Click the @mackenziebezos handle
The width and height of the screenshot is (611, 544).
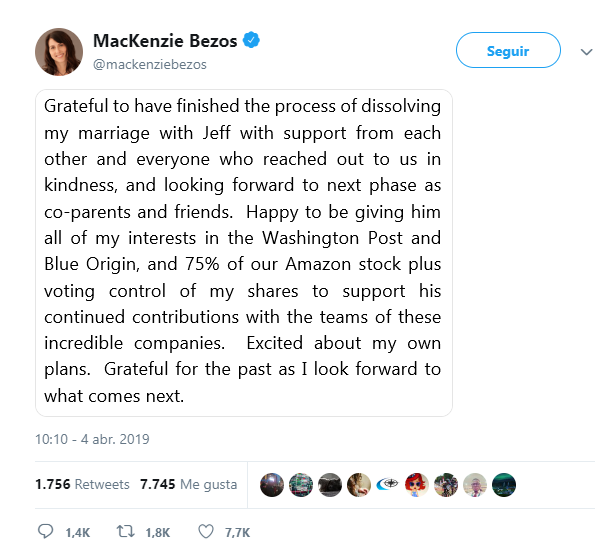(150, 64)
